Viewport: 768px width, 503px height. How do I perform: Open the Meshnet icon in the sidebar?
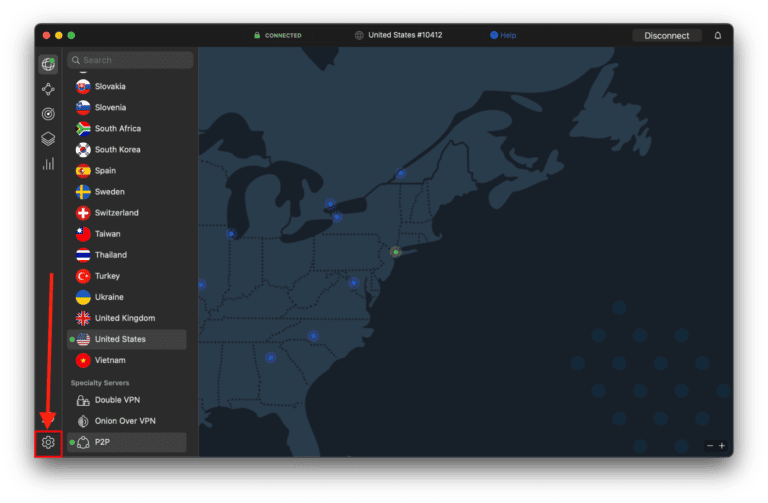(x=48, y=90)
